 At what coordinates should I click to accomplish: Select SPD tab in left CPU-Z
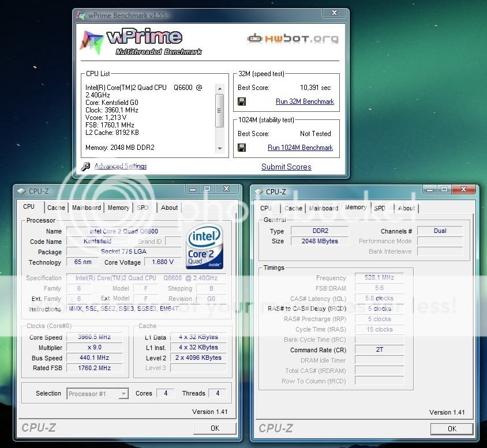[x=143, y=208]
